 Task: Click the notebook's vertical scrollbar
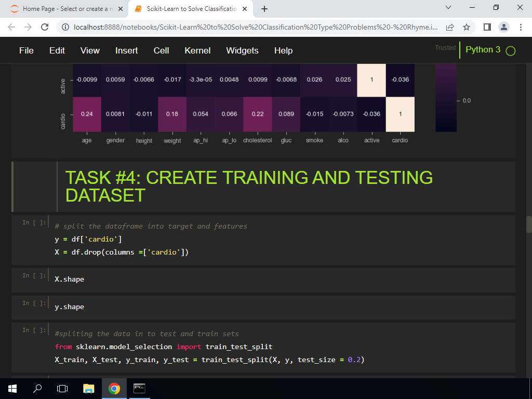(x=528, y=223)
